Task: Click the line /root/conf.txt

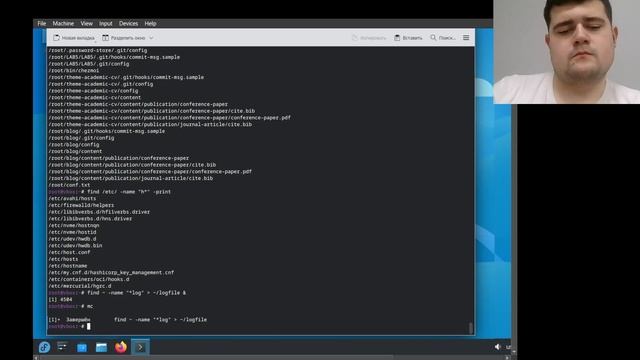Action: click(x=69, y=185)
